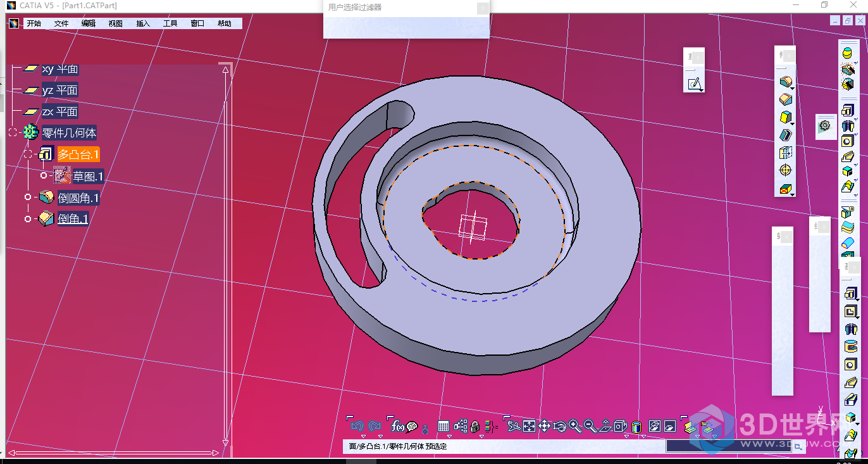Expand the 草图.1 tree node
The image size is (868, 464).
coord(43,175)
